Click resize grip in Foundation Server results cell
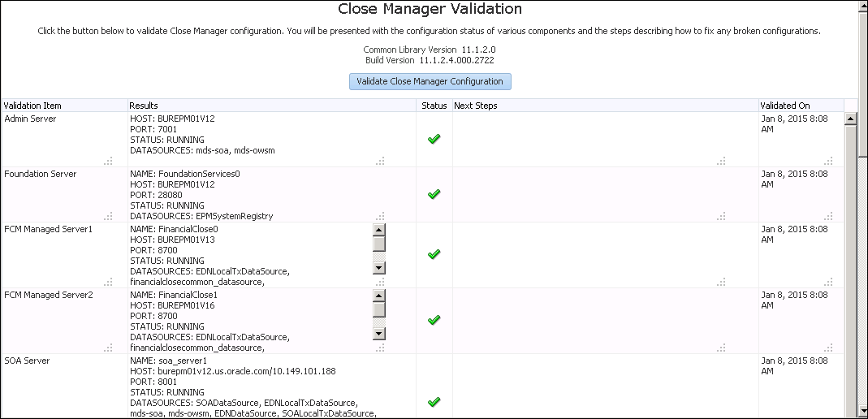The height and width of the screenshot is (419, 868). pyautogui.click(x=380, y=216)
